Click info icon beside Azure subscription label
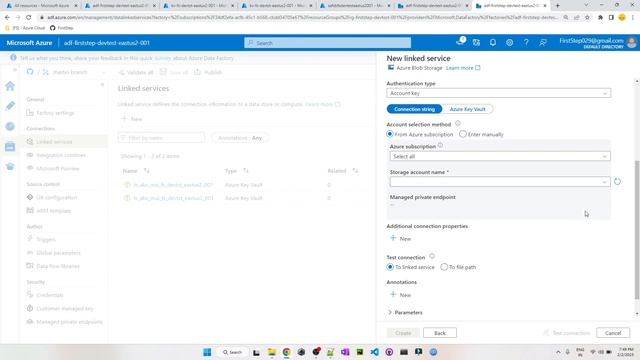Screen dimensions: 640x360 click(x=440, y=145)
